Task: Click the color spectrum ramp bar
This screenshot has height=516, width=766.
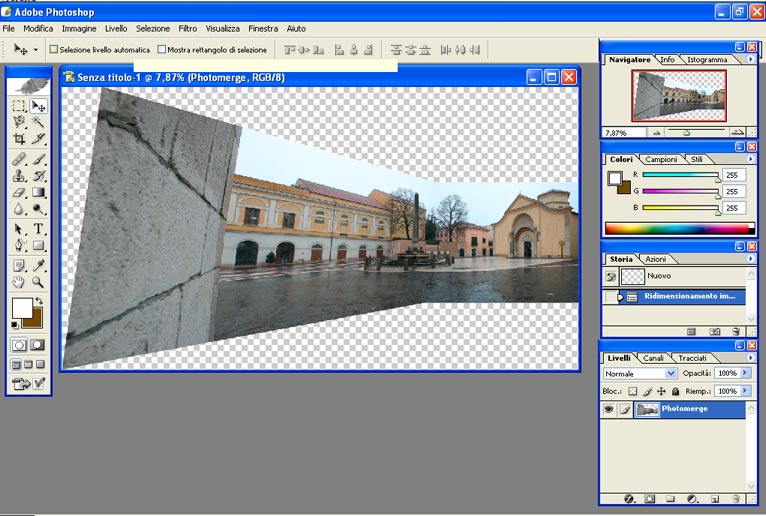Action: coord(676,228)
